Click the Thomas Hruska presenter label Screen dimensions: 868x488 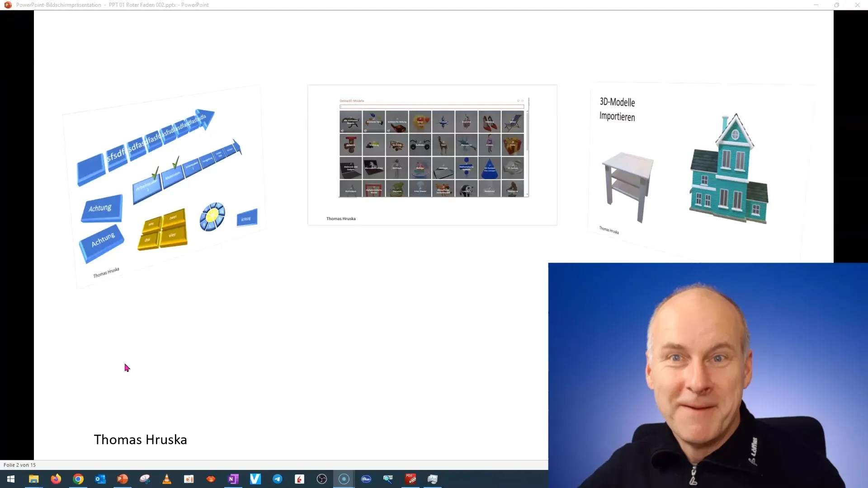(140, 439)
